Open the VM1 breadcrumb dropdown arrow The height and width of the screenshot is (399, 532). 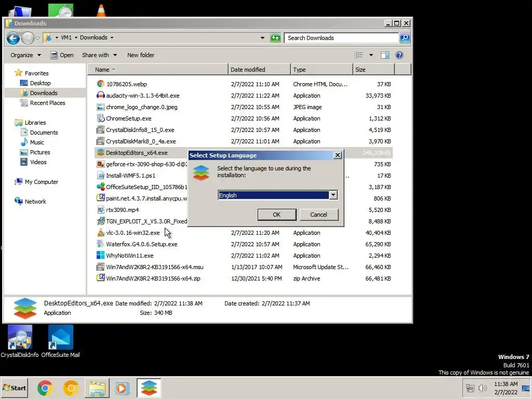coord(76,37)
